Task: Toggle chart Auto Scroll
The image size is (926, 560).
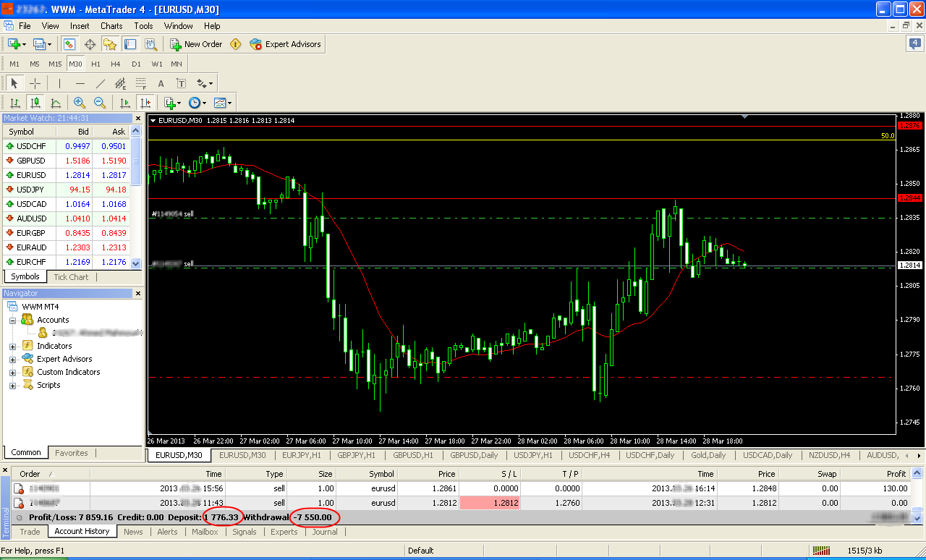Action: [x=124, y=103]
